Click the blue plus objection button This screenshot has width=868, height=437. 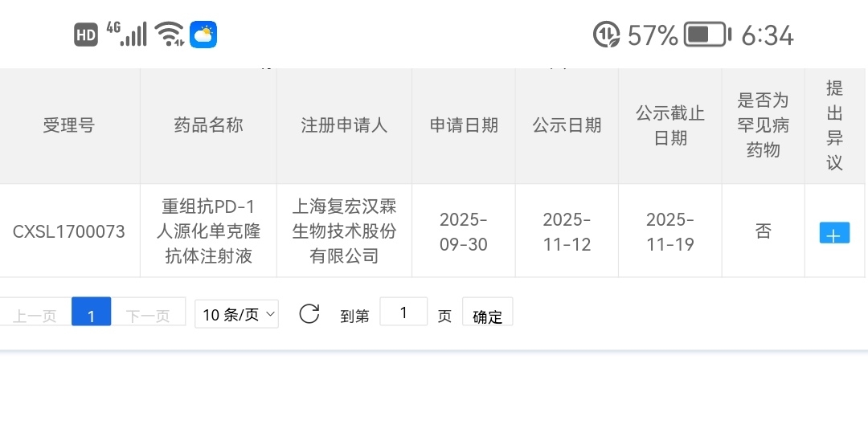(x=834, y=233)
